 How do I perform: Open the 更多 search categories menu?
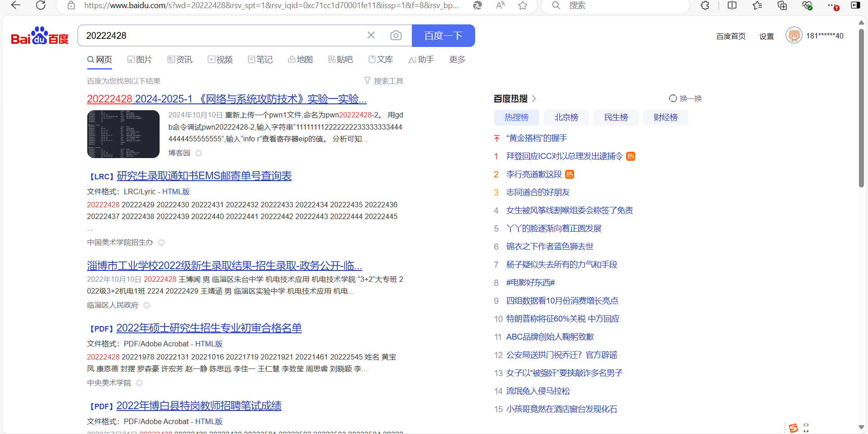coord(457,60)
